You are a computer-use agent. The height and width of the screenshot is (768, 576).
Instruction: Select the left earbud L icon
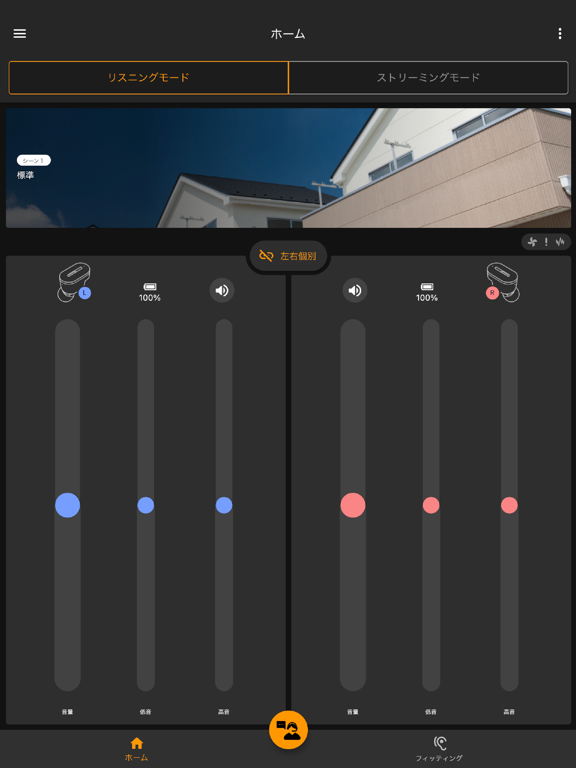[x=74, y=282]
